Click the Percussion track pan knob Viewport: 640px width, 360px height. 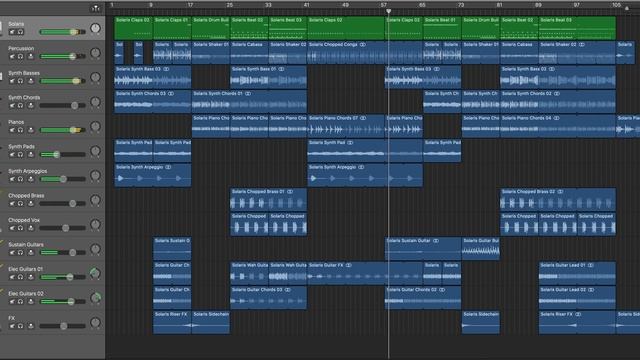point(95,53)
